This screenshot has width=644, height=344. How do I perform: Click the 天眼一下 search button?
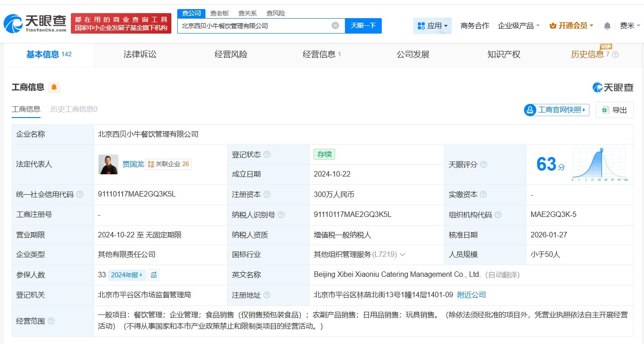click(x=363, y=25)
